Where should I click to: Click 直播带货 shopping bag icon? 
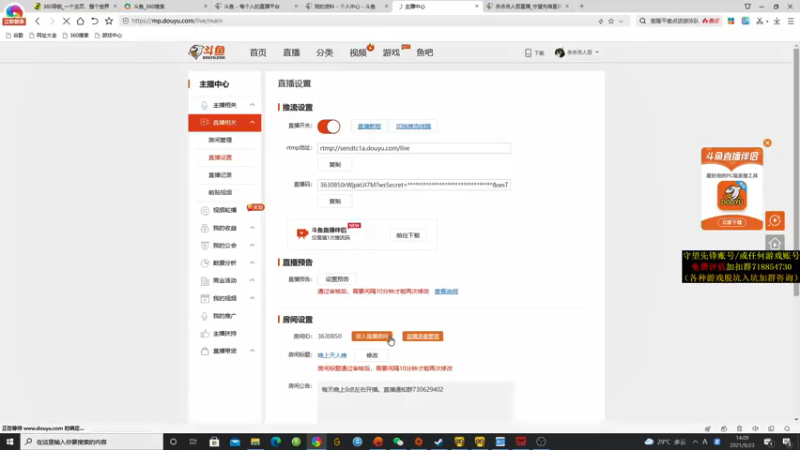[205, 351]
